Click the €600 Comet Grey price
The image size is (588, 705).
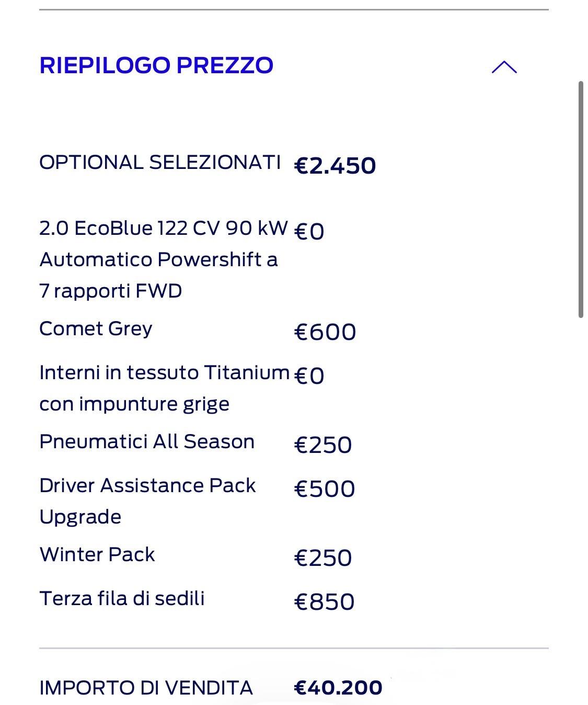point(325,332)
